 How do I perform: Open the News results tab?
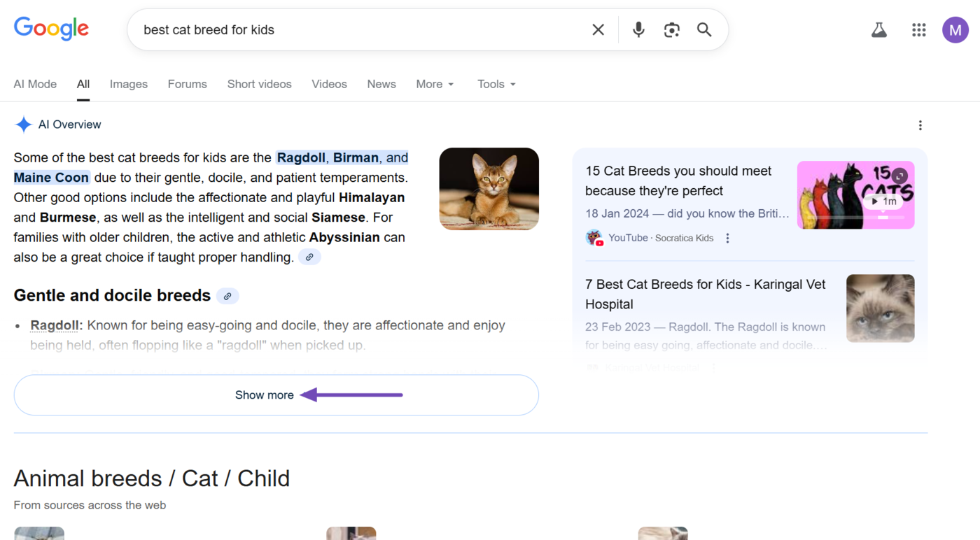(381, 84)
